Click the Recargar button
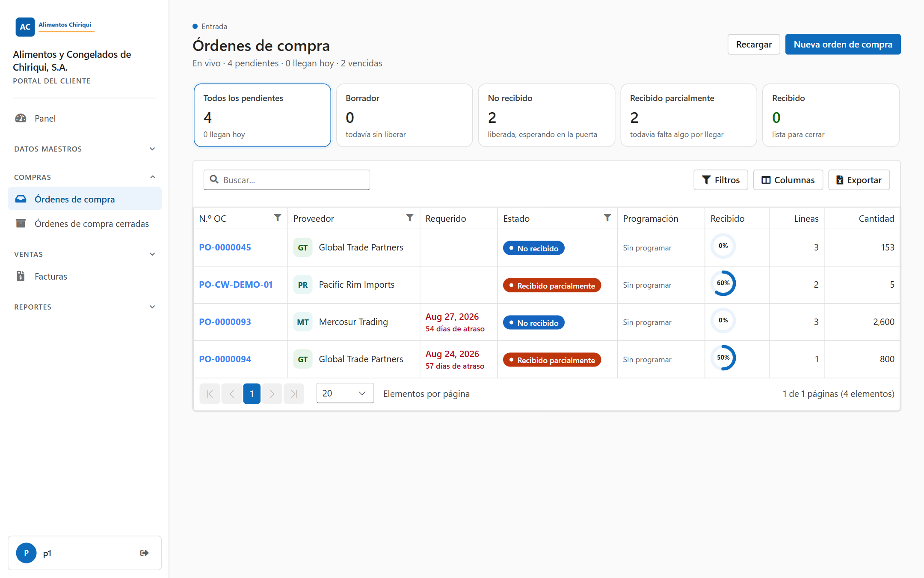 (x=754, y=45)
